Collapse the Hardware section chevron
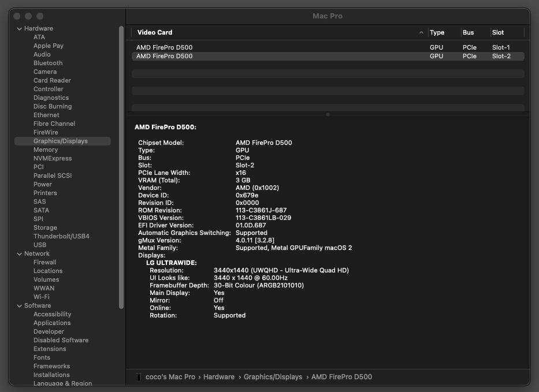Viewport: 539px width, 392px height. [x=20, y=29]
